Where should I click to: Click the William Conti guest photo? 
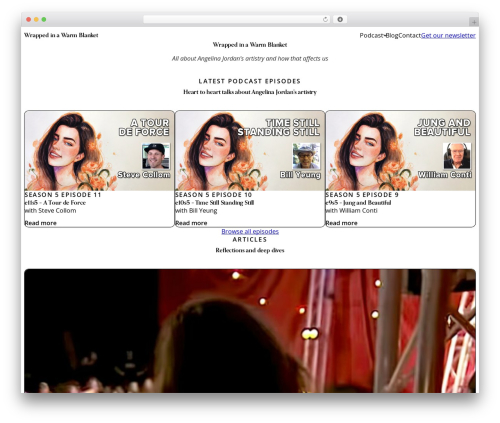[x=457, y=156]
